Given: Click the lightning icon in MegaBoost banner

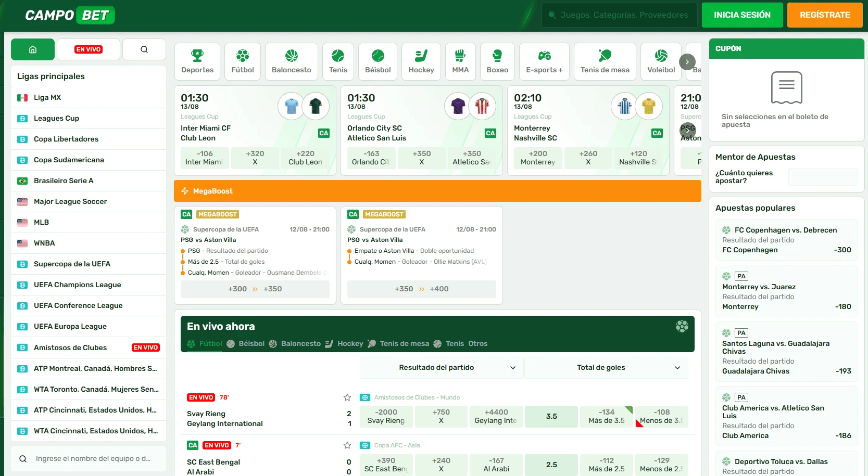Looking at the screenshot, I should (185, 191).
